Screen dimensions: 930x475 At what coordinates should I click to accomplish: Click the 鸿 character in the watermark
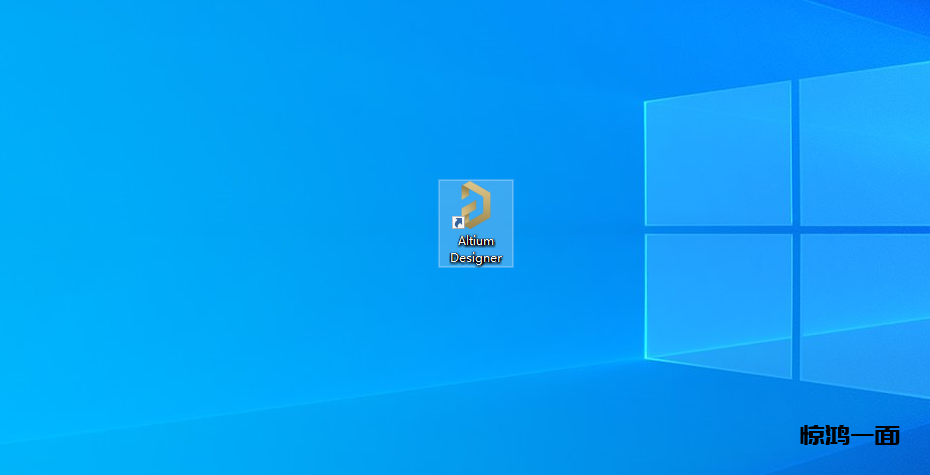pos(837,435)
